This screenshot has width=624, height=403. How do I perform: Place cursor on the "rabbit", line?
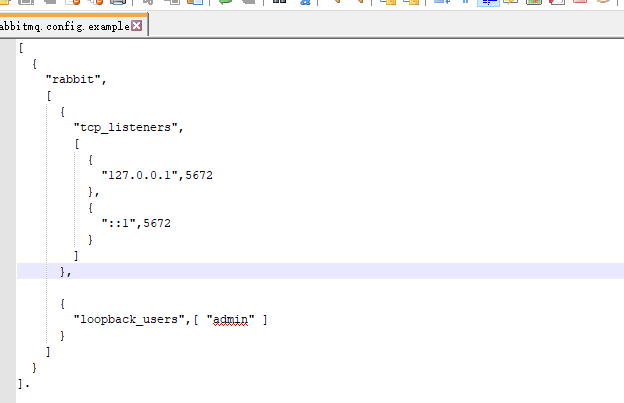[76, 80]
